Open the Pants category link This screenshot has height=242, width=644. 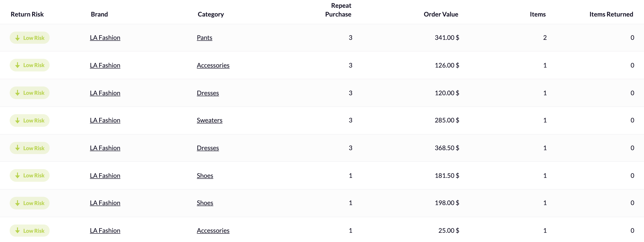[x=204, y=38]
